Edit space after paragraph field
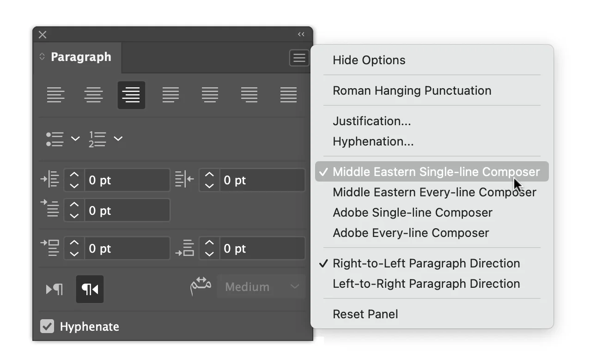The width and height of the screenshot is (590, 364). click(x=262, y=249)
